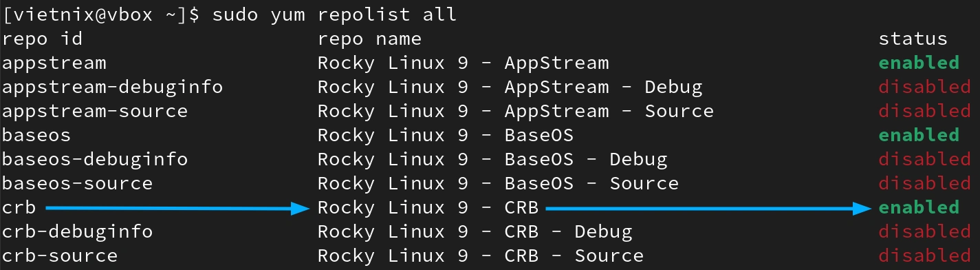Click 'Rocky Linux 9 - BaseOS - Debug' name
Screen dimensions: 980x270
point(492,160)
